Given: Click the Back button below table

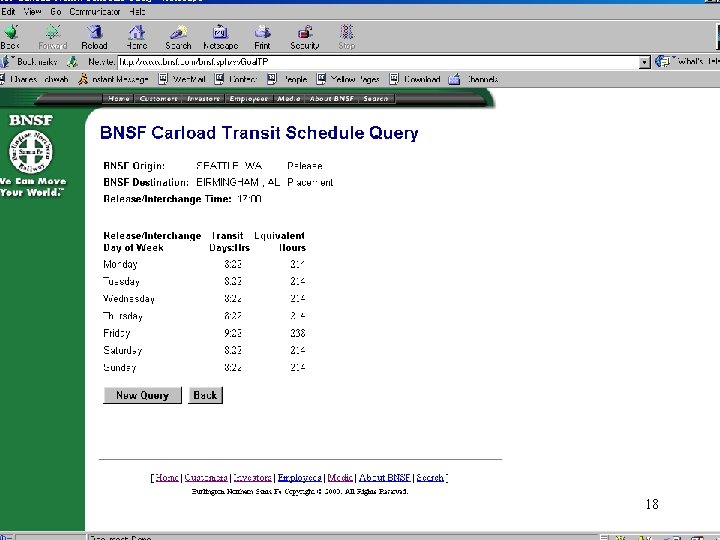Looking at the screenshot, I should tap(205, 395).
